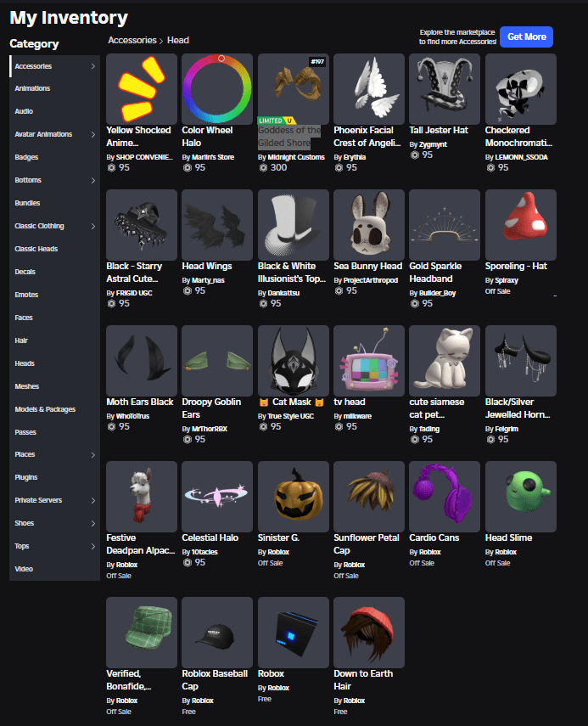Screen dimensions: 588x726
Task: Open creator link Midnight Customs
Action: pos(296,157)
